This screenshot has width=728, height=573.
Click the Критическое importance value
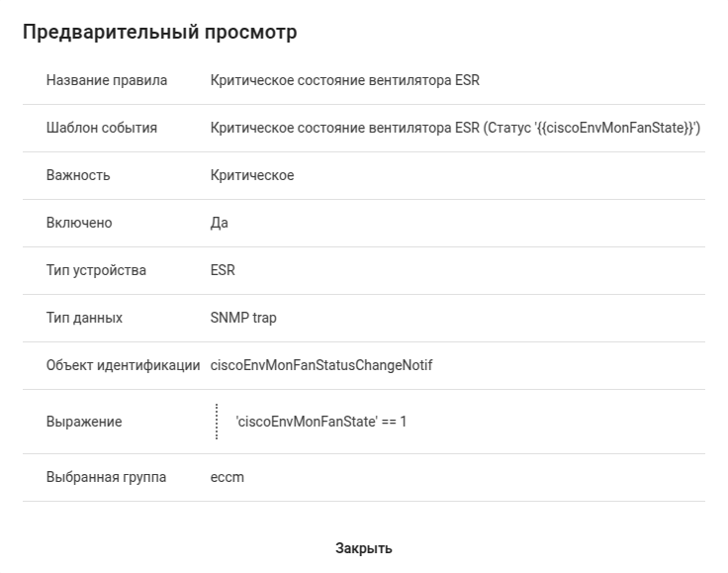click(x=252, y=175)
